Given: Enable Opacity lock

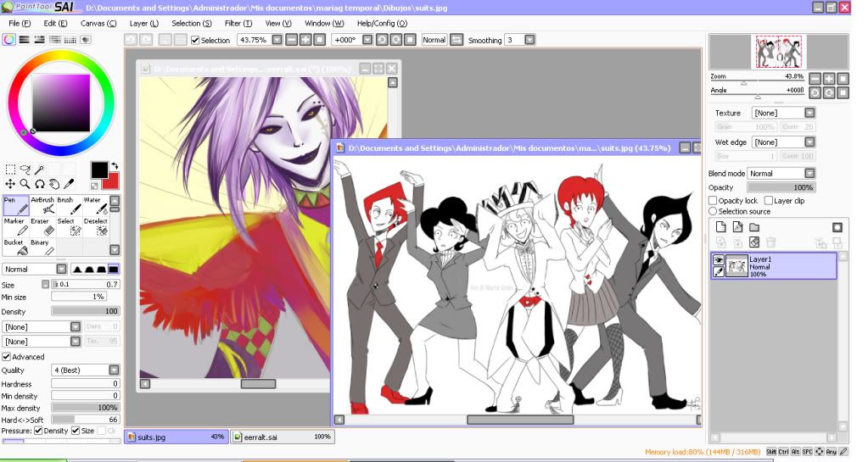Looking at the screenshot, I should [713, 200].
